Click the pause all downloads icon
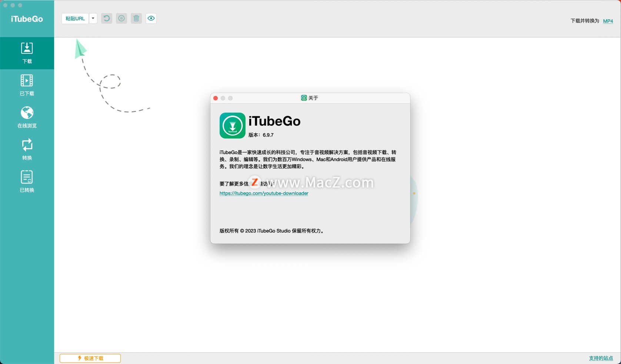Viewport: 621px width, 364px height. [x=121, y=19]
